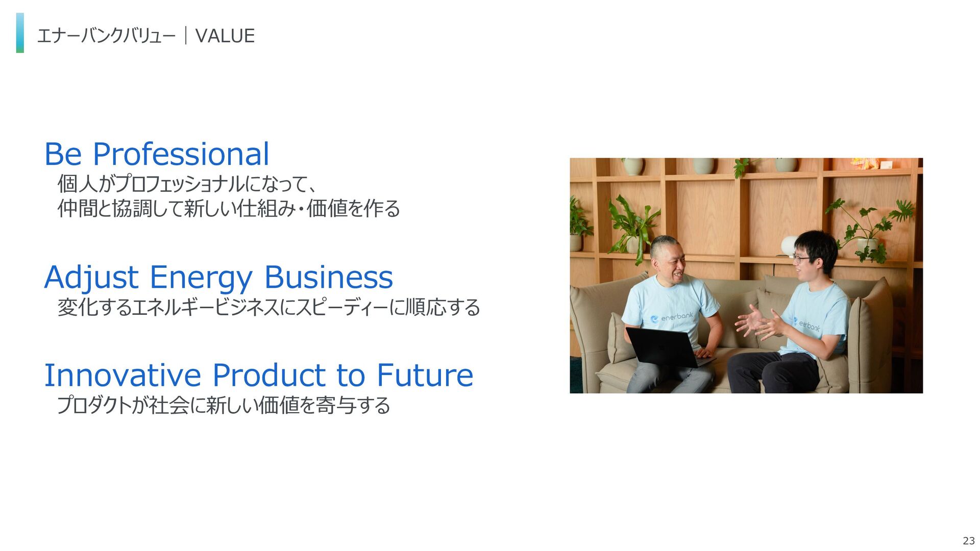Click the enerbank logo on left man's shirt
Image resolution: width=980 pixels, height=551 pixels.
pos(672,318)
